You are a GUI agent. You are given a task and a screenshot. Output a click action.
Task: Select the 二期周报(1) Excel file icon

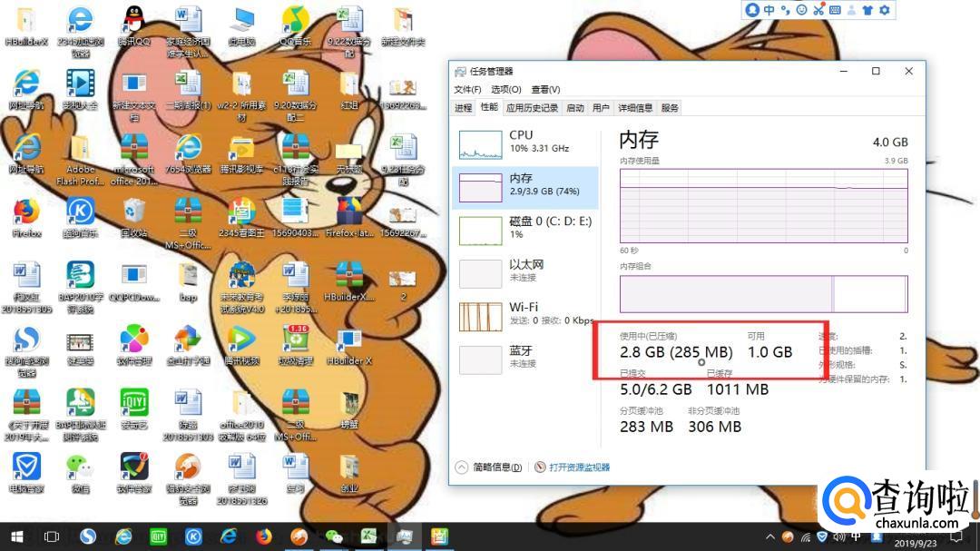(x=188, y=91)
